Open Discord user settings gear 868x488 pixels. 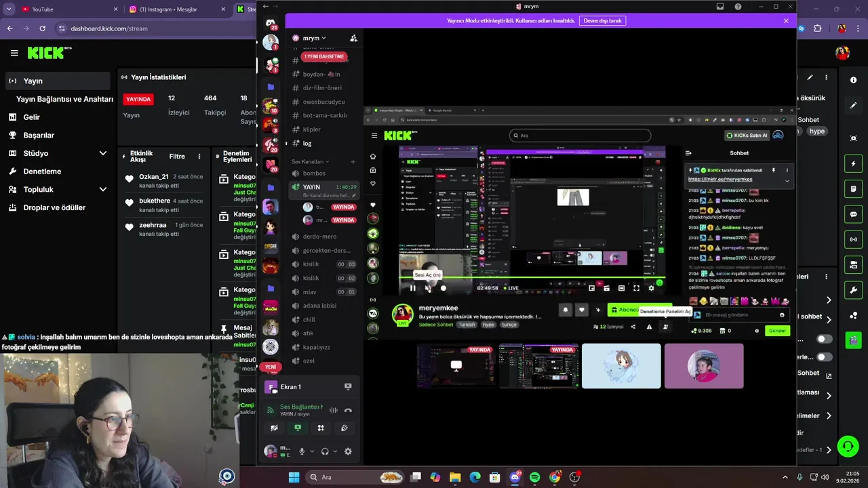348,451
